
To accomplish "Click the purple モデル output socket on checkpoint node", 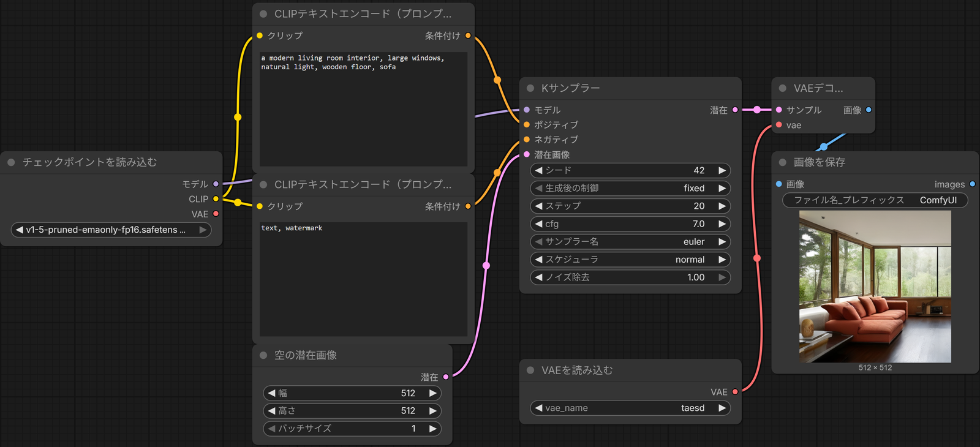I will pos(216,184).
